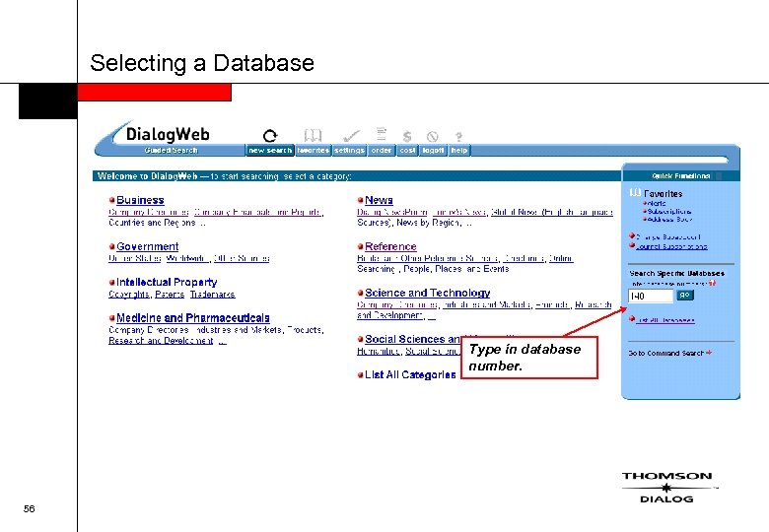Open Address Book under Favorites
Viewport: 769px width, 532px height.
pos(669,220)
